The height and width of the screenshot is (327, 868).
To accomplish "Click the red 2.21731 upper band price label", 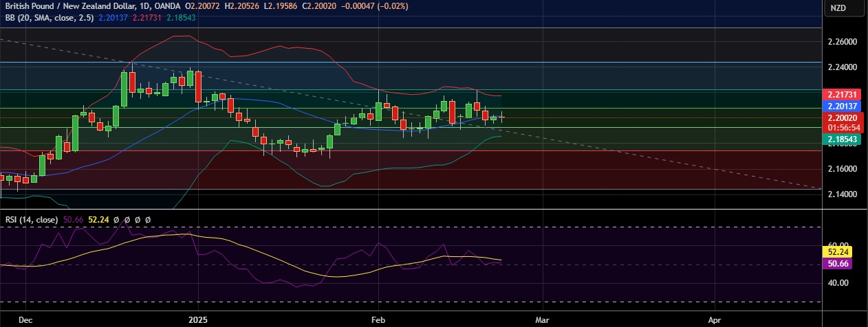I will (x=842, y=93).
